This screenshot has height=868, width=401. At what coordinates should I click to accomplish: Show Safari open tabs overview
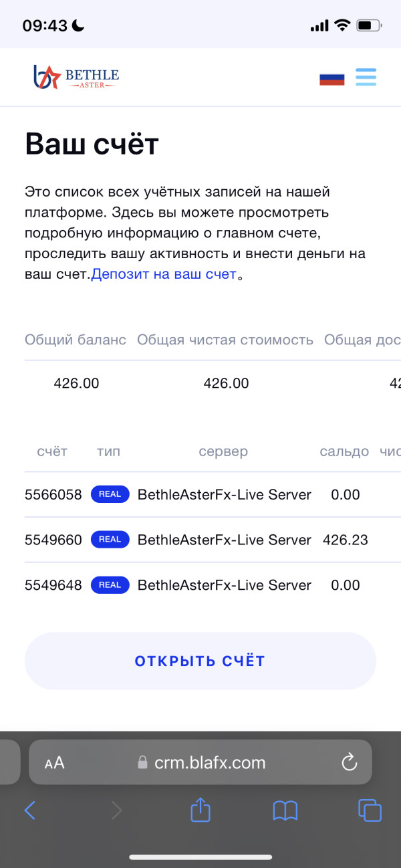370,810
